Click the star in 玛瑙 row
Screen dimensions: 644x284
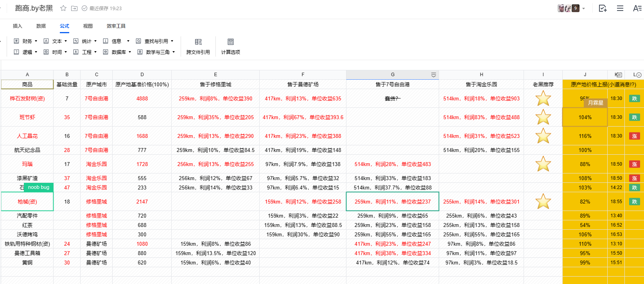click(x=543, y=164)
